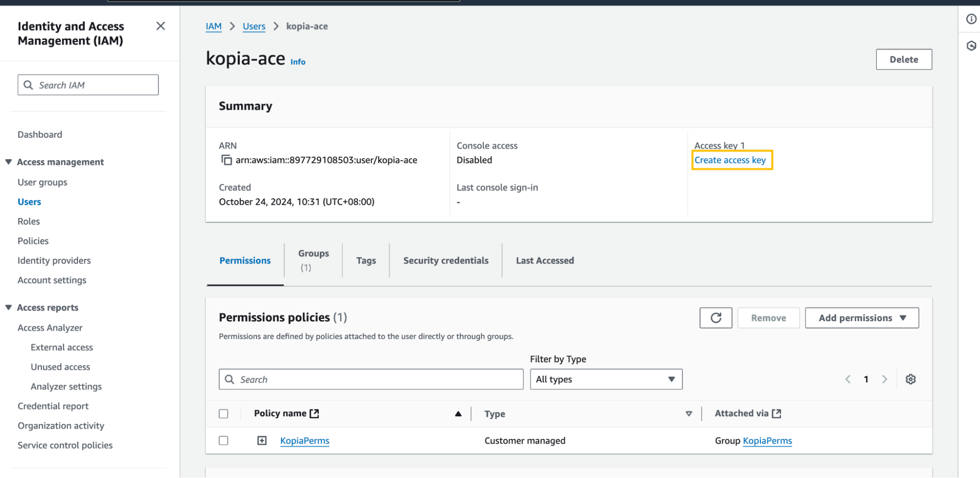Open Identity providers in the sidebar
This screenshot has height=478, width=980.
click(x=54, y=261)
